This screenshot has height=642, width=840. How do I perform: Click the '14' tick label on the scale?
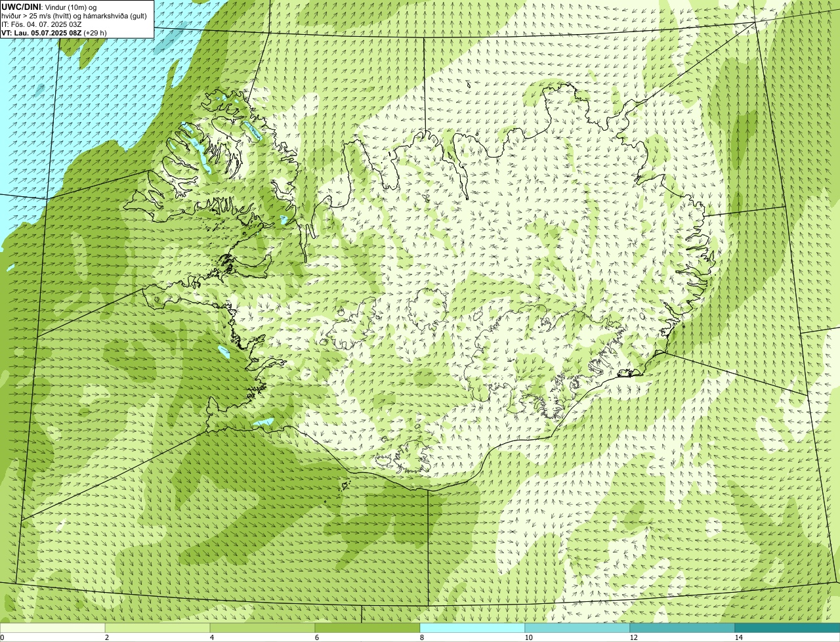tap(738, 637)
